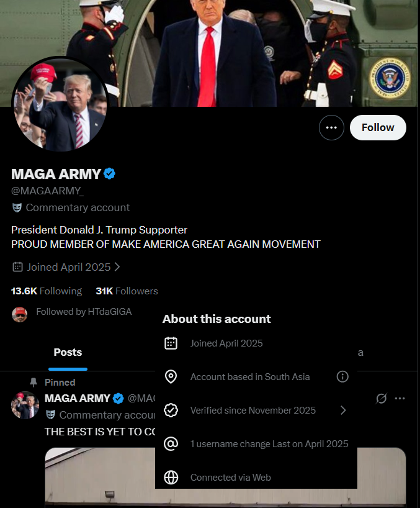Click the globe Connected via Web icon
Image resolution: width=420 pixels, height=508 pixels.
tap(171, 477)
